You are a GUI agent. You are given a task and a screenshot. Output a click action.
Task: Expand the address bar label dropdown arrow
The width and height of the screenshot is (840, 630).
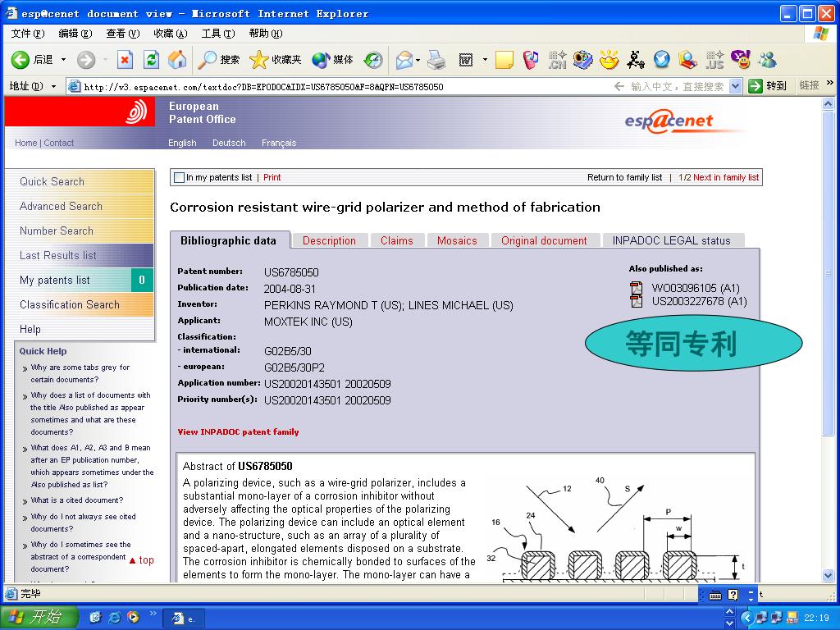pos(53,86)
